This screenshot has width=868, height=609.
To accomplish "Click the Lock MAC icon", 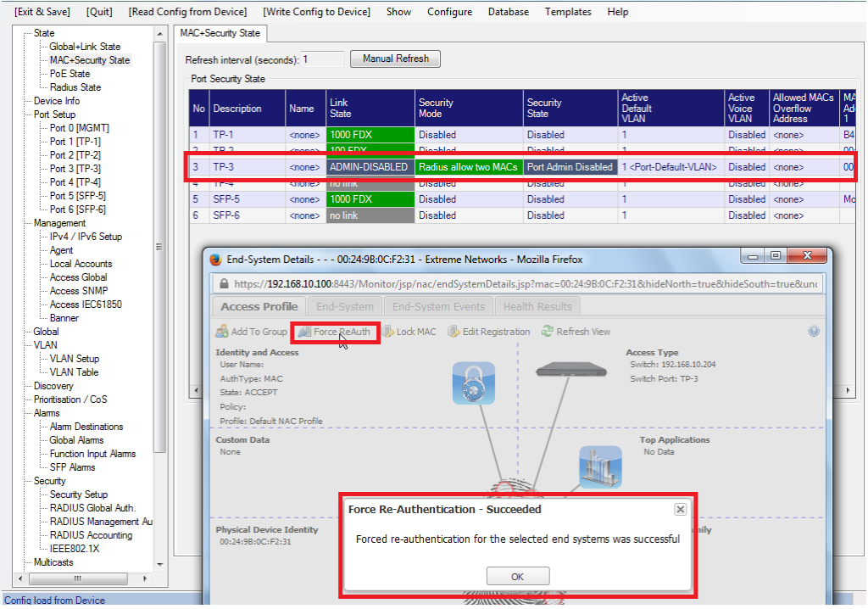I will coord(388,332).
